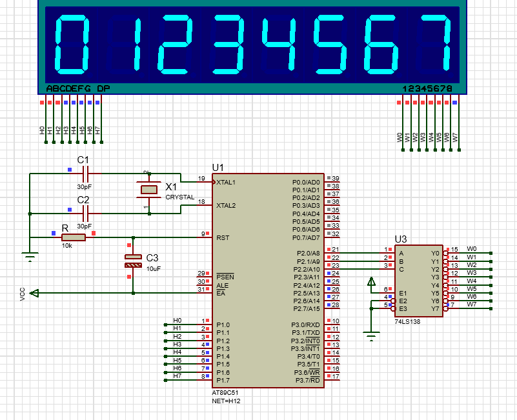Click the E2 enable pin on U3
This screenshot has height=420, width=517.
403,301
